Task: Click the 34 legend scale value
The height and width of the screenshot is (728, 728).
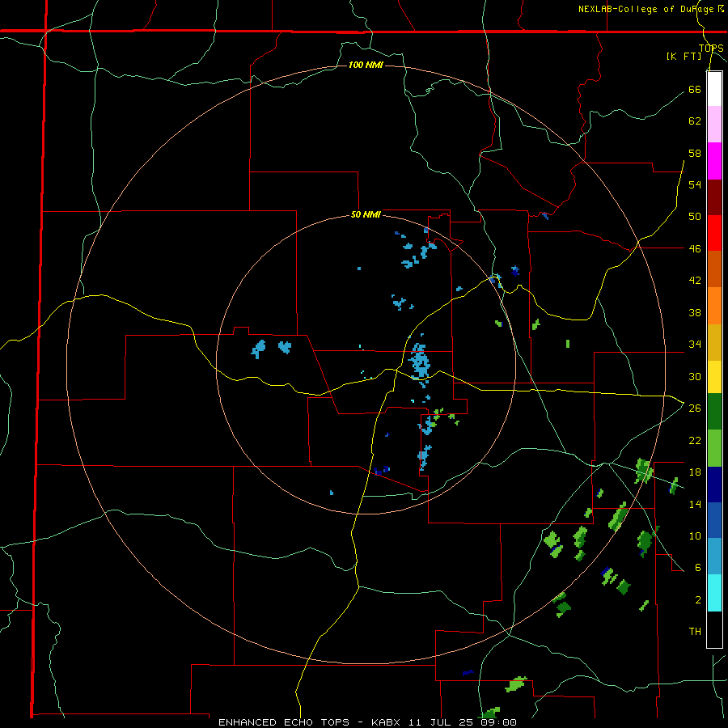Action: 695,344
